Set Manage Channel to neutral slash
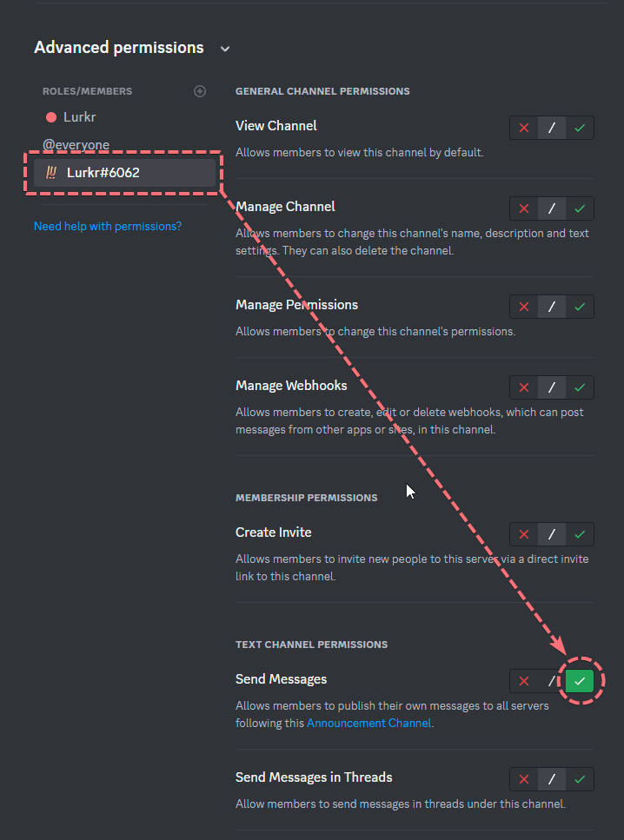 [552, 209]
